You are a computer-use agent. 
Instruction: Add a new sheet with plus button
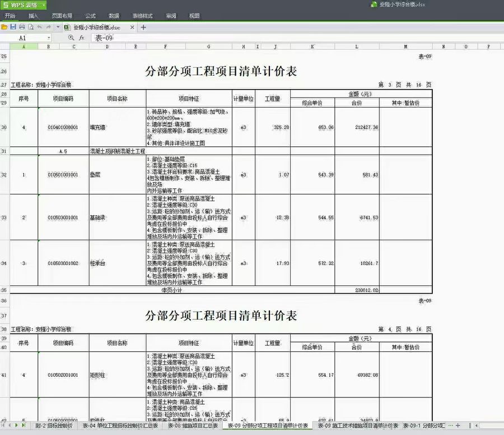(x=458, y=425)
